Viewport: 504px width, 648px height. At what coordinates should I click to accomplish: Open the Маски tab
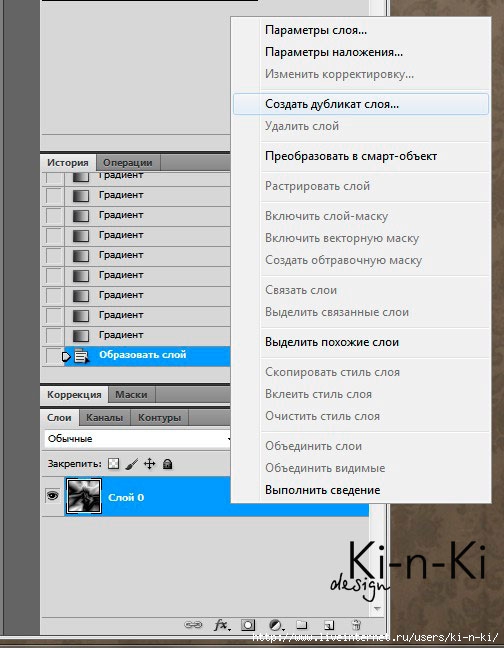pyautogui.click(x=131, y=395)
